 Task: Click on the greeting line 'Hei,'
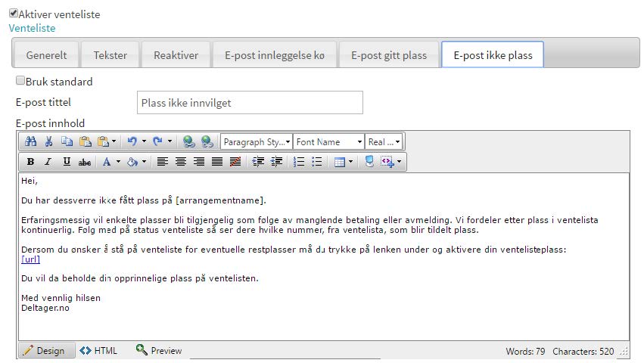point(30,181)
